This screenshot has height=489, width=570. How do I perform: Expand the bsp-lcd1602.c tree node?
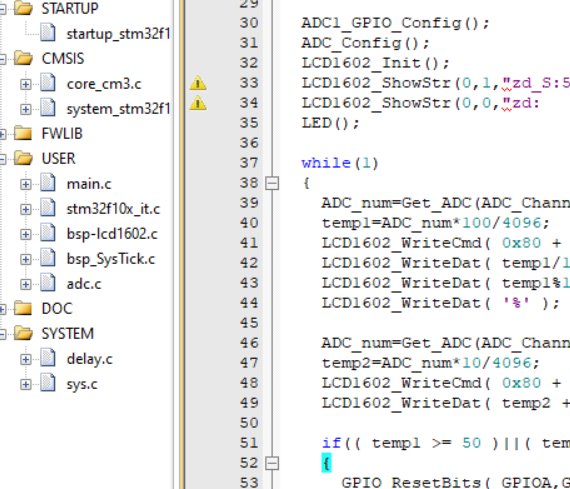tap(25, 235)
